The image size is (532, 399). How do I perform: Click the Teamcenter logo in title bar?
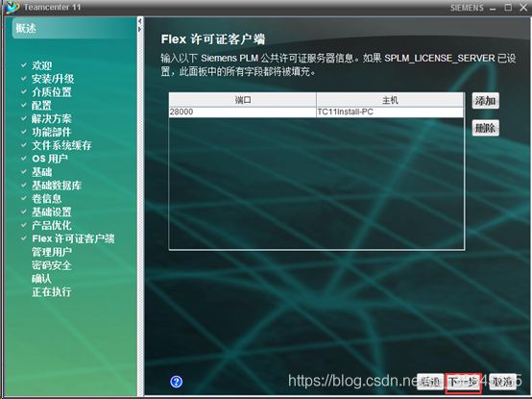tap(12, 7)
